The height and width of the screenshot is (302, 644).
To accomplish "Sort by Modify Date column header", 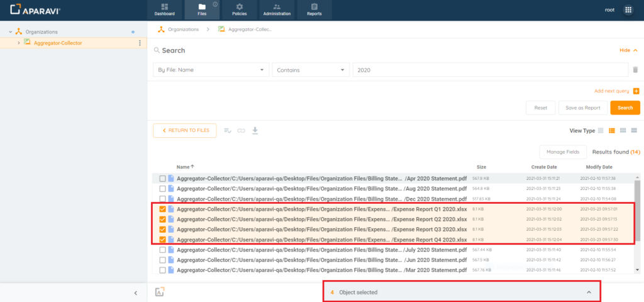I will tap(599, 167).
